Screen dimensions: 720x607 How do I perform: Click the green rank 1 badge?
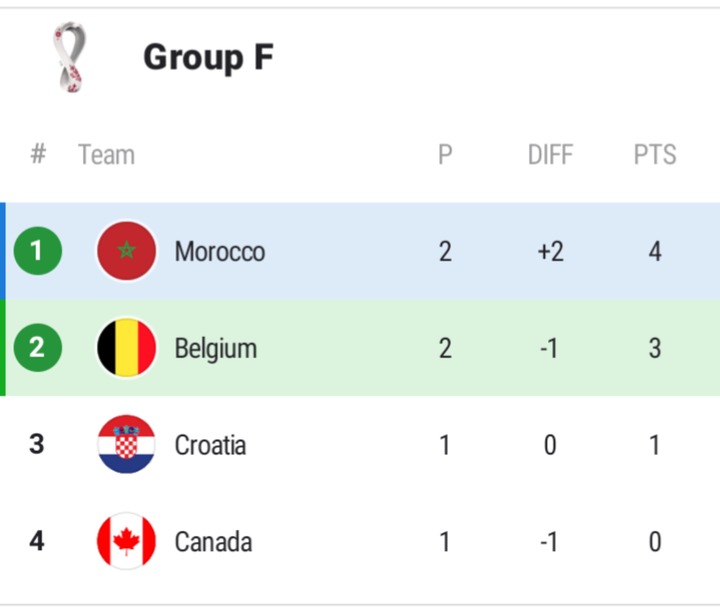[x=38, y=251]
